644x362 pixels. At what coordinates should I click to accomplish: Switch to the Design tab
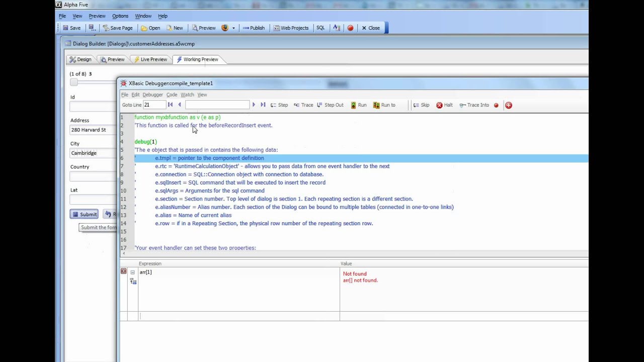[x=81, y=59]
